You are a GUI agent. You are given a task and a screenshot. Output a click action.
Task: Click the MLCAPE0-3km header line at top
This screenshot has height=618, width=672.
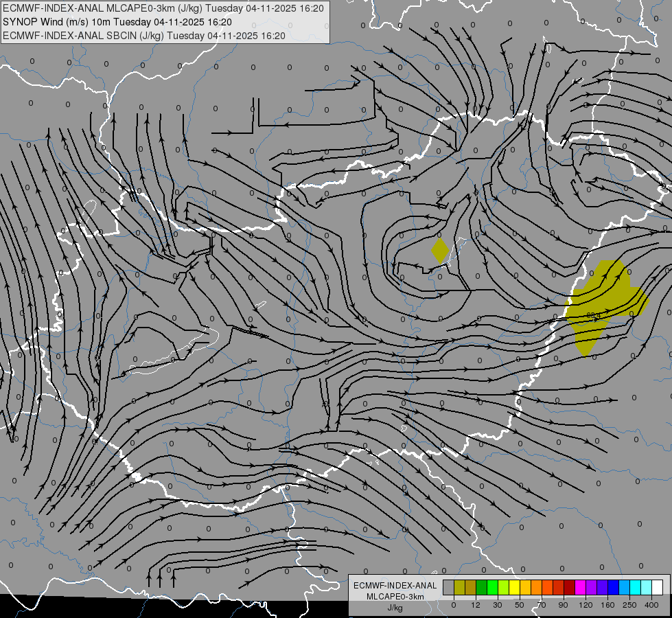pos(163,8)
